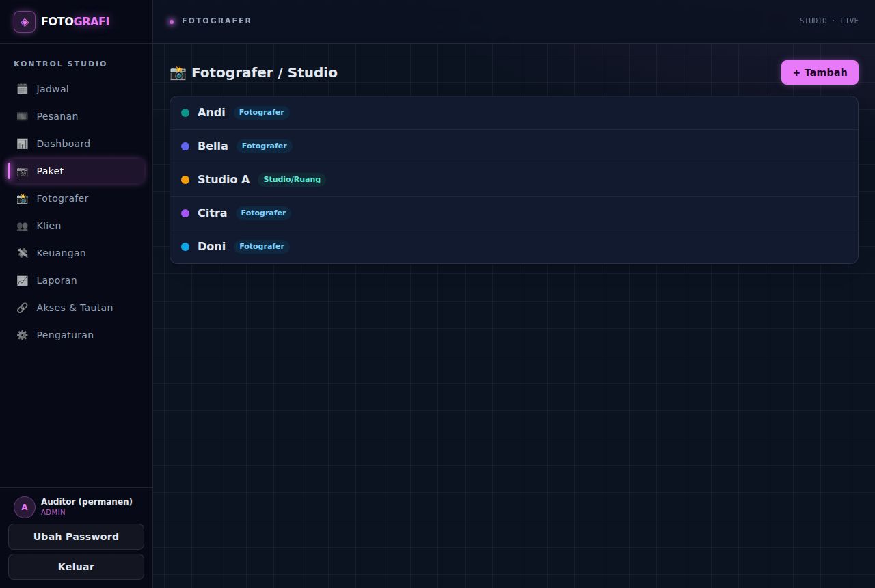Viewport: 875px width, 588px height.
Task: Select the Andi row name
Action: tap(211, 112)
